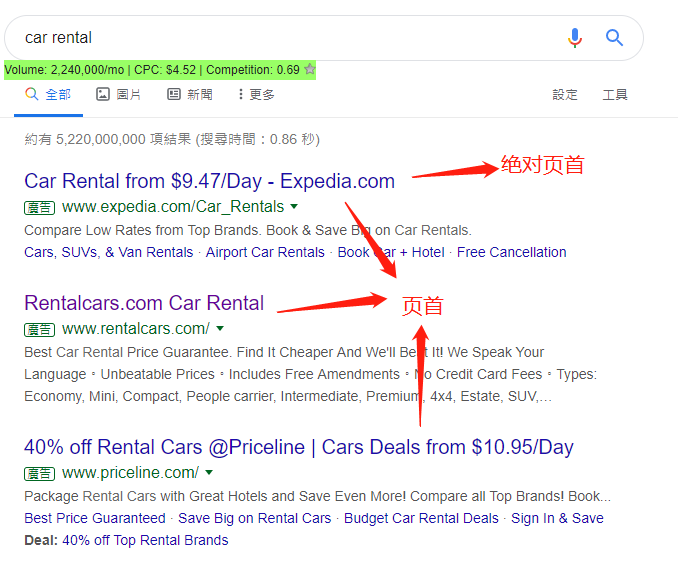The width and height of the screenshot is (678, 572).
Task: Click the www.expedia.com/Car_Rentals URL text
Action: 173,207
